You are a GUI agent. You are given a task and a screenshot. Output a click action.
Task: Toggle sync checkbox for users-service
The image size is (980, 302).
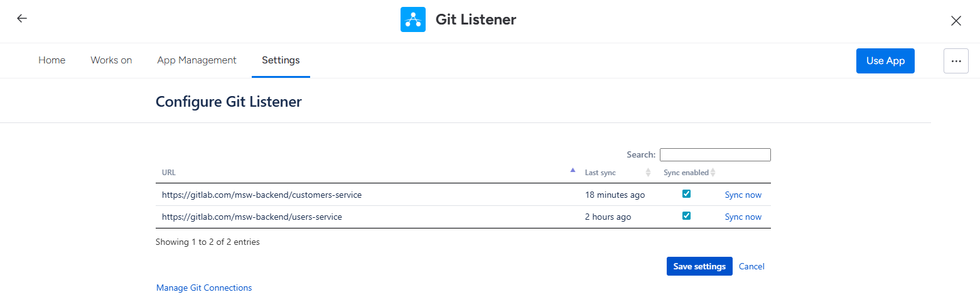tap(686, 216)
